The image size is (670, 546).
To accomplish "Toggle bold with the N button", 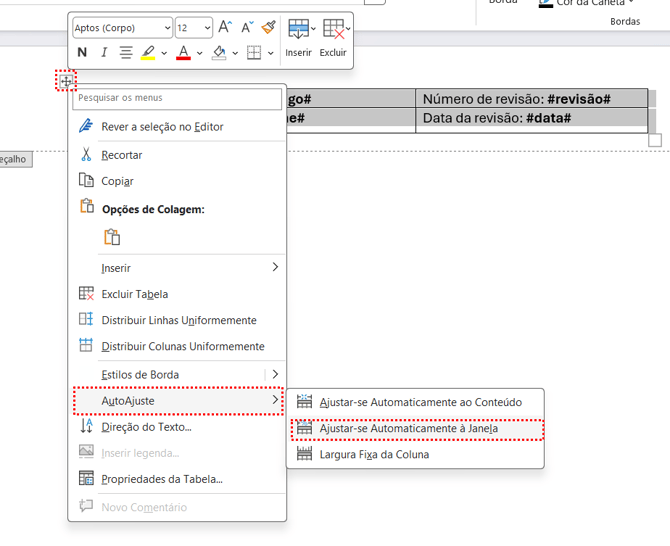I will [x=82, y=53].
